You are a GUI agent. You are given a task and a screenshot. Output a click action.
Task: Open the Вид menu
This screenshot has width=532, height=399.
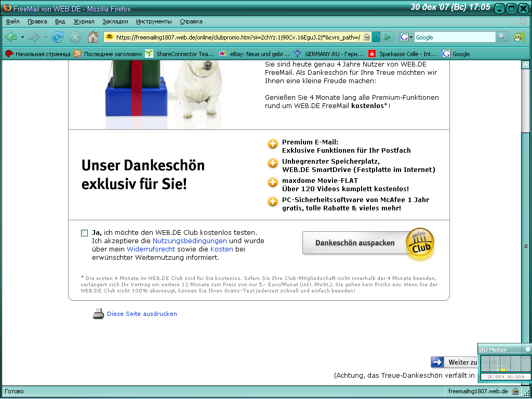click(60, 21)
